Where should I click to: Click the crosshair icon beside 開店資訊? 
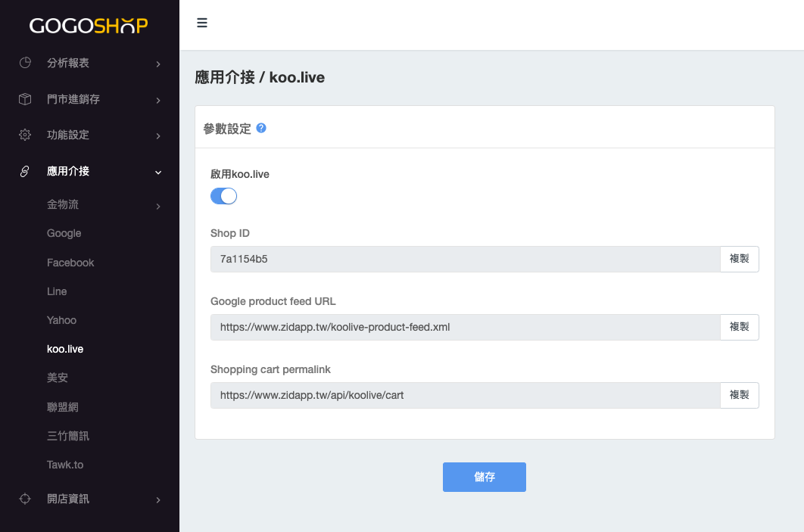click(x=25, y=499)
